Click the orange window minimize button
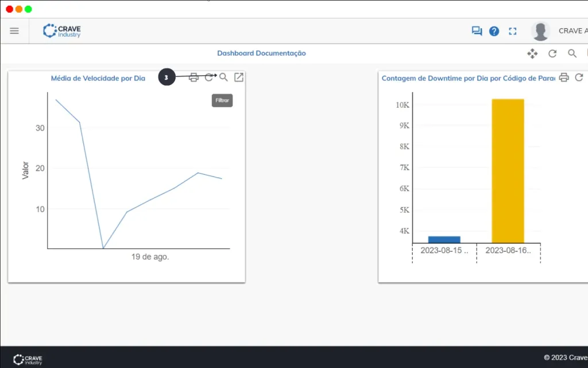588x368 pixels. pos(19,9)
